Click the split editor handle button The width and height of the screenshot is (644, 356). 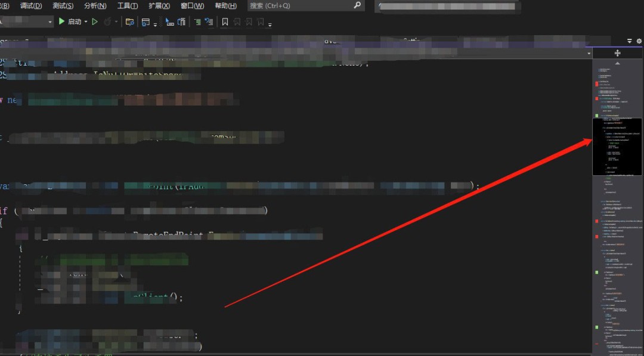click(x=617, y=53)
